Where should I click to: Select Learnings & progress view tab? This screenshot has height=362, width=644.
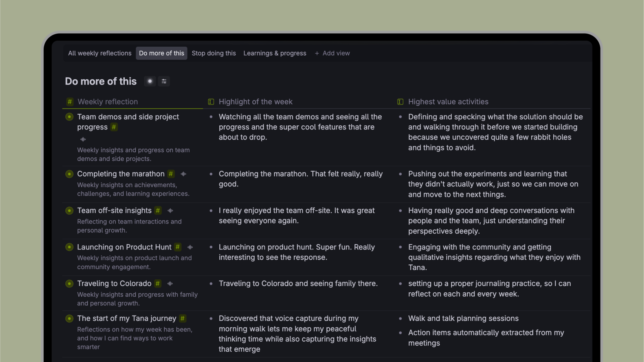pos(275,53)
